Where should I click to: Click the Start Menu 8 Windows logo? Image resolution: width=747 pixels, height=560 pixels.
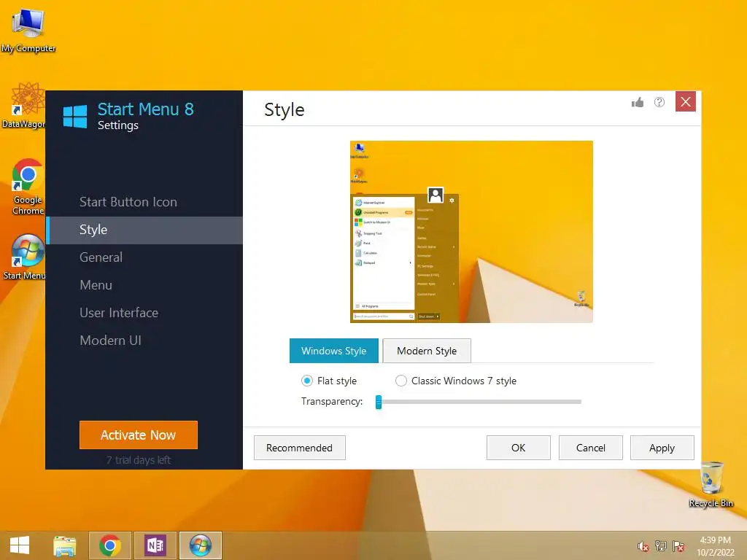(x=75, y=117)
